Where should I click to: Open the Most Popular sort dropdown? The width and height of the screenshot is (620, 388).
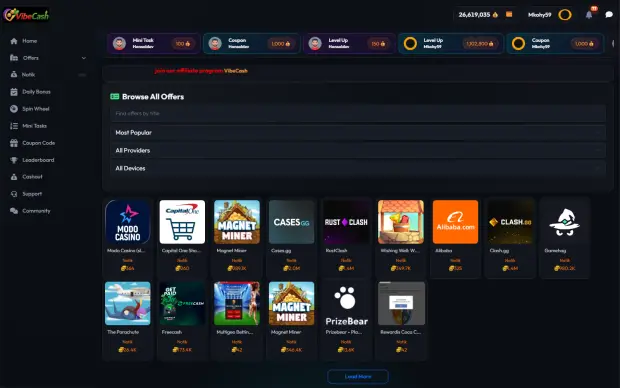click(x=358, y=132)
